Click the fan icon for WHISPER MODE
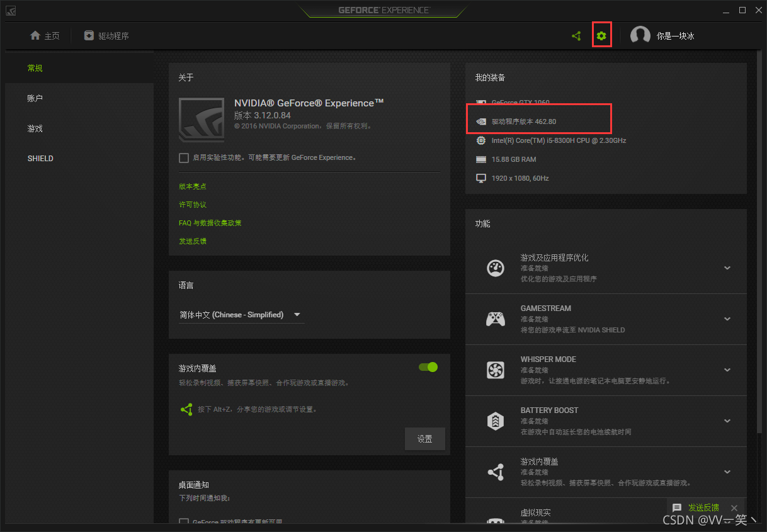The height and width of the screenshot is (532, 767). click(496, 370)
